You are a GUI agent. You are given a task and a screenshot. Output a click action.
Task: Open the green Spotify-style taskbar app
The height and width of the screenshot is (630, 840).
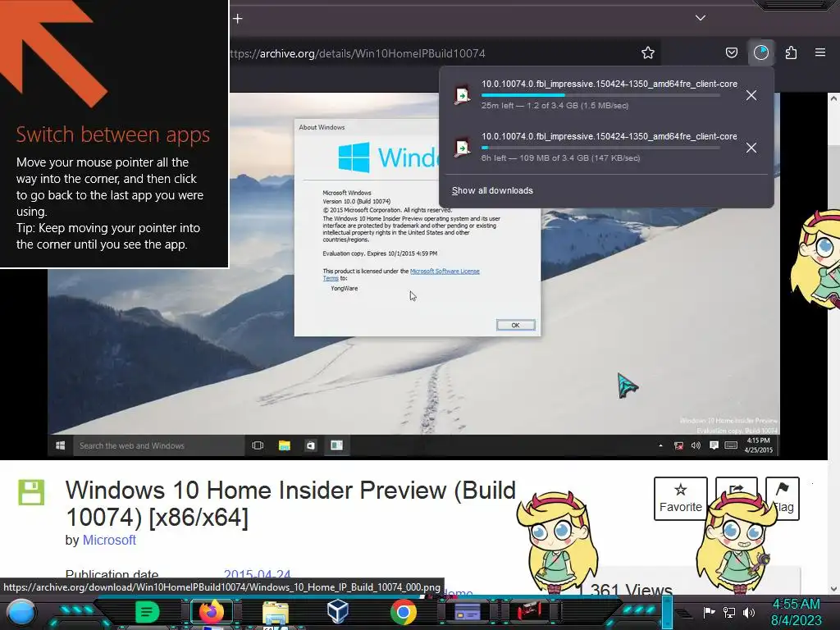click(x=147, y=612)
